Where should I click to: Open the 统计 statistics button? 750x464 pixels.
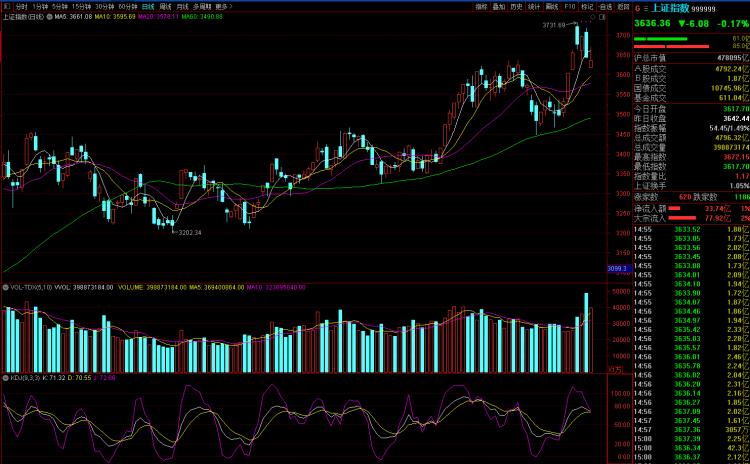(x=534, y=7)
